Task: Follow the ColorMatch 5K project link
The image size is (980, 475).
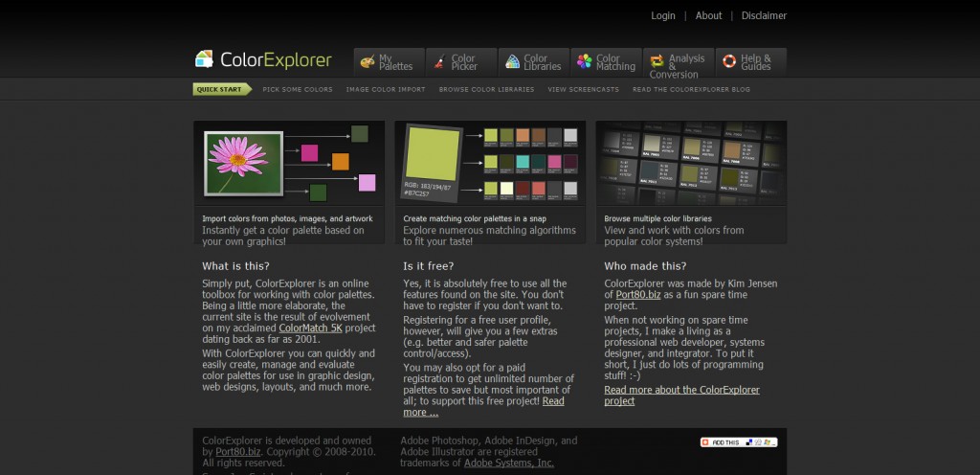Action: (x=311, y=328)
